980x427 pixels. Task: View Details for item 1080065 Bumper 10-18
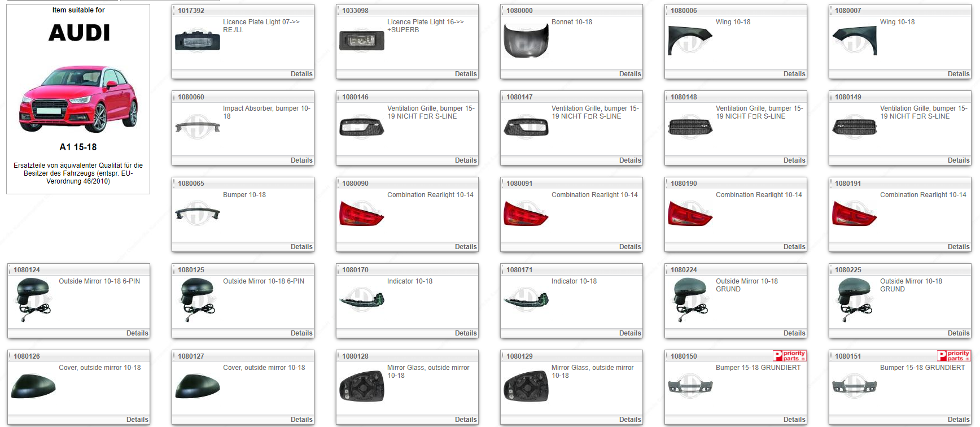click(301, 247)
